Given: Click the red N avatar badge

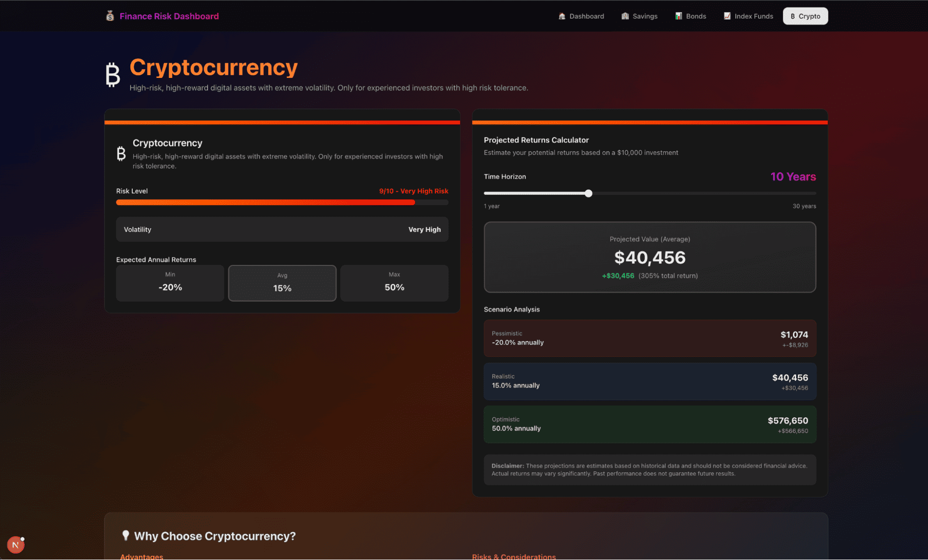Looking at the screenshot, I should (15, 545).
